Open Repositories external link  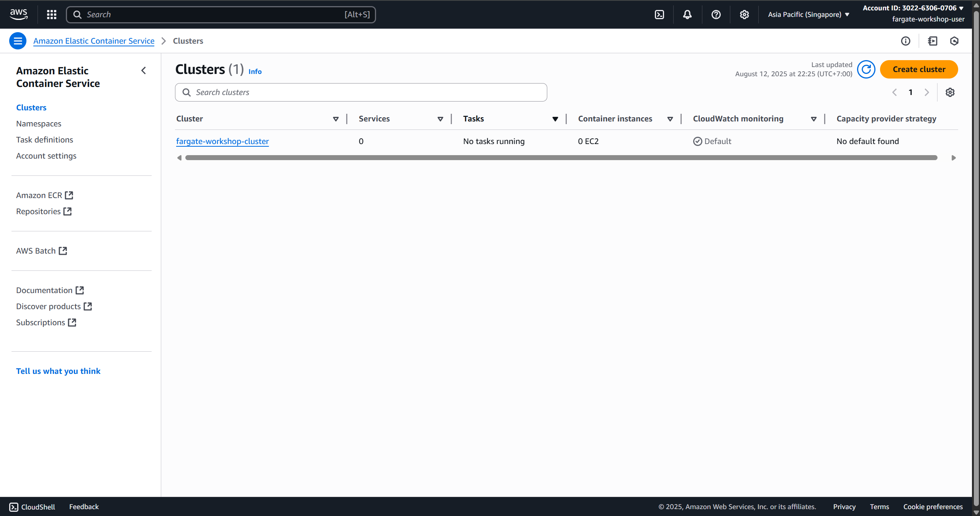click(44, 211)
